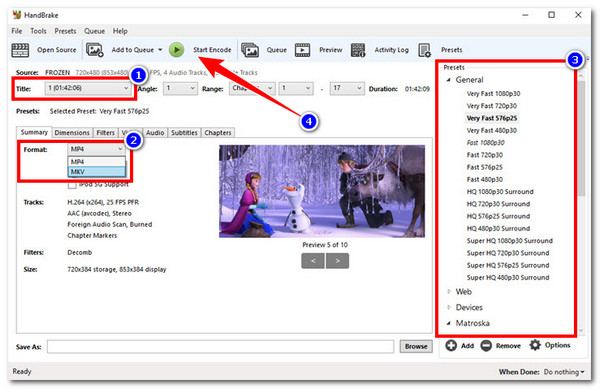Screen dimensions: 600x389
Task: Select HQ 720p30 Surround preset
Action: [x=498, y=204]
